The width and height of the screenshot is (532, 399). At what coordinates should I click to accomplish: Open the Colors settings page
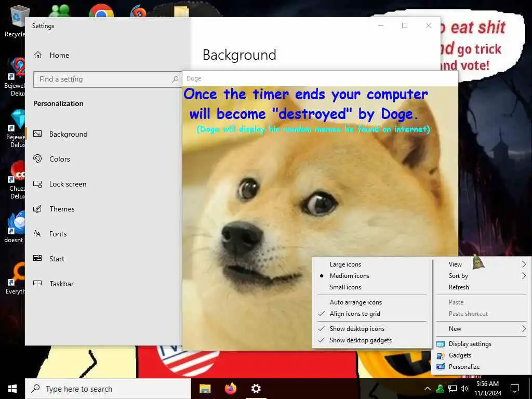(51, 159)
